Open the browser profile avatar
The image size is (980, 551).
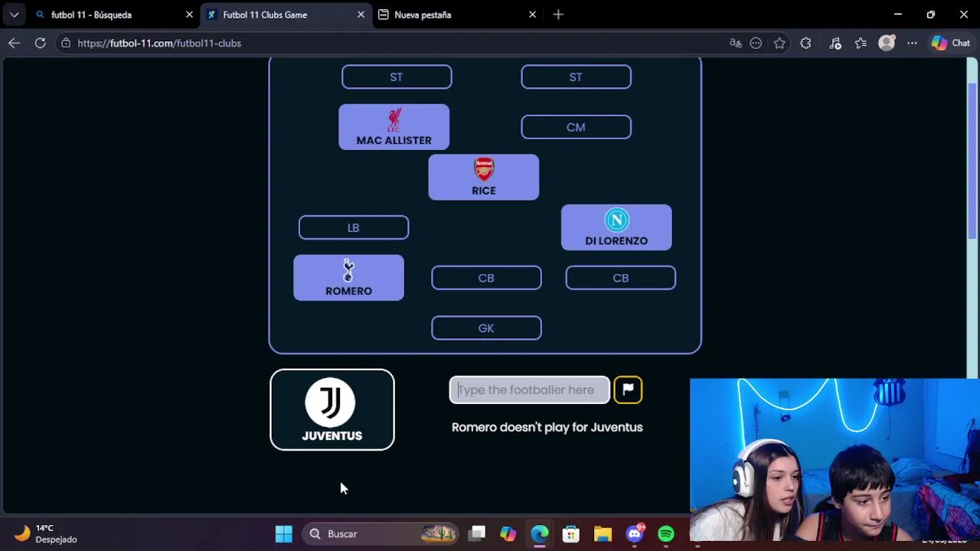(x=887, y=43)
